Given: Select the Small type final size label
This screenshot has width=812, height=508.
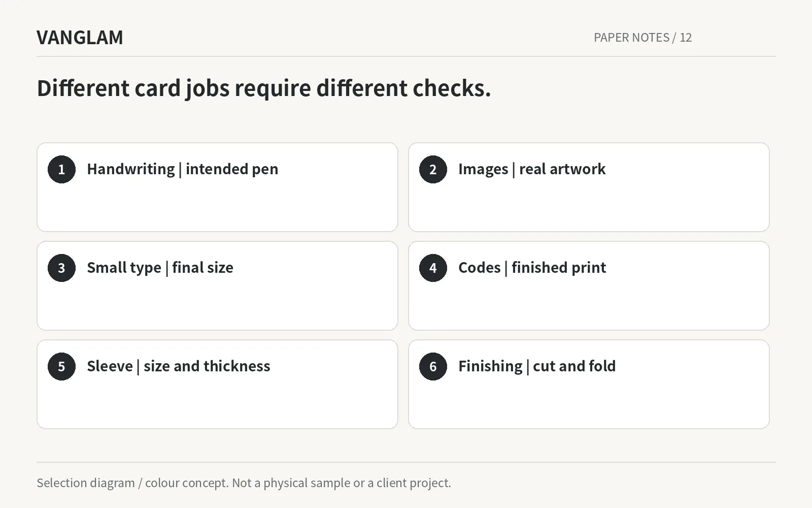Looking at the screenshot, I should pyautogui.click(x=160, y=268).
